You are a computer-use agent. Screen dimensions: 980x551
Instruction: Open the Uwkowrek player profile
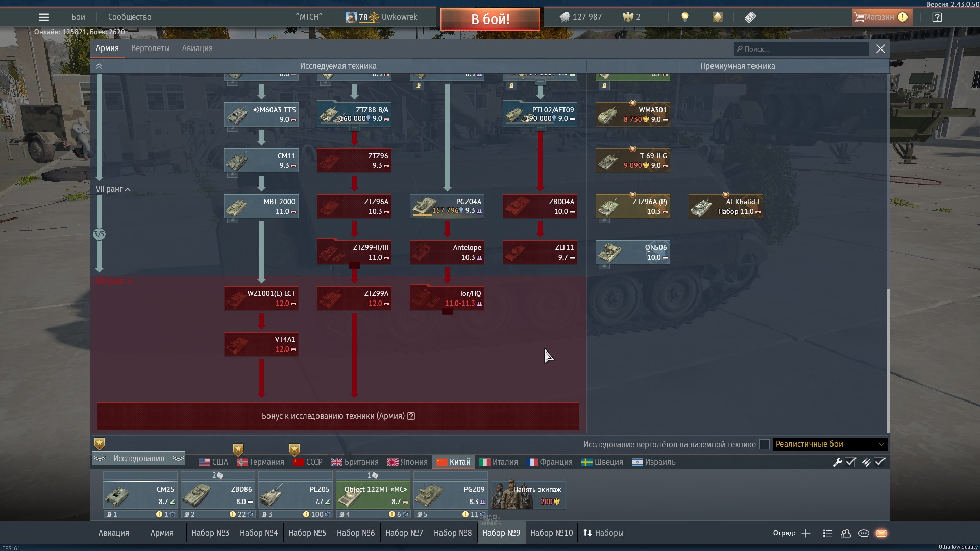(x=381, y=17)
